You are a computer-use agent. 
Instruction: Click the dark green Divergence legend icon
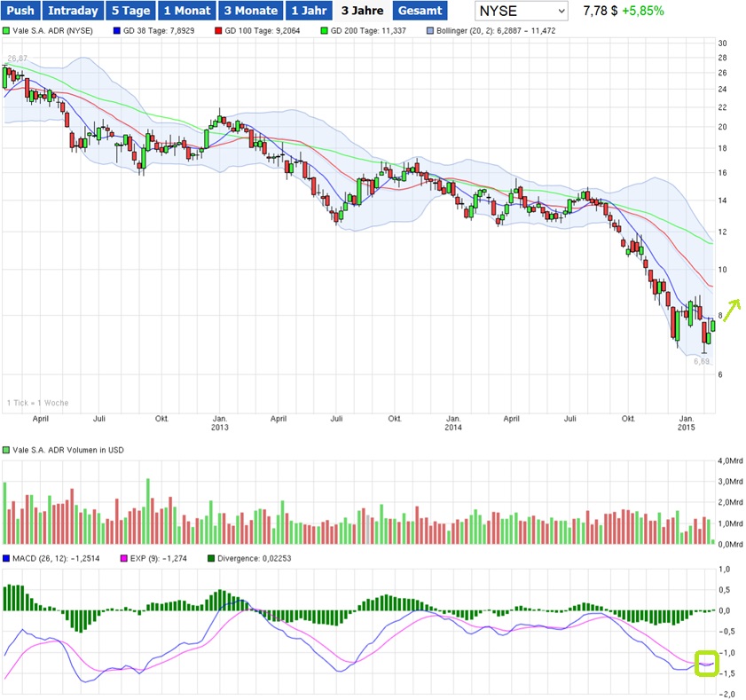coord(210,559)
